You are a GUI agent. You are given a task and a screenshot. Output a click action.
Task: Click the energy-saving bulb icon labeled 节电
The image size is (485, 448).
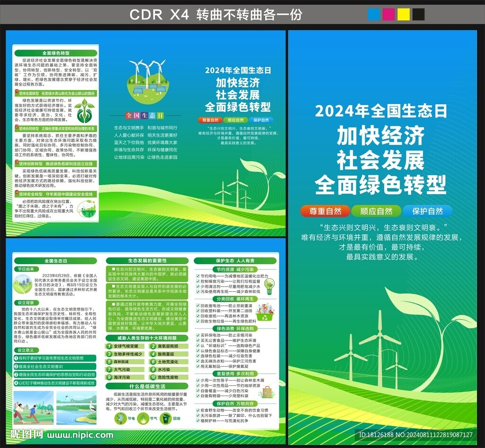tap(120, 418)
